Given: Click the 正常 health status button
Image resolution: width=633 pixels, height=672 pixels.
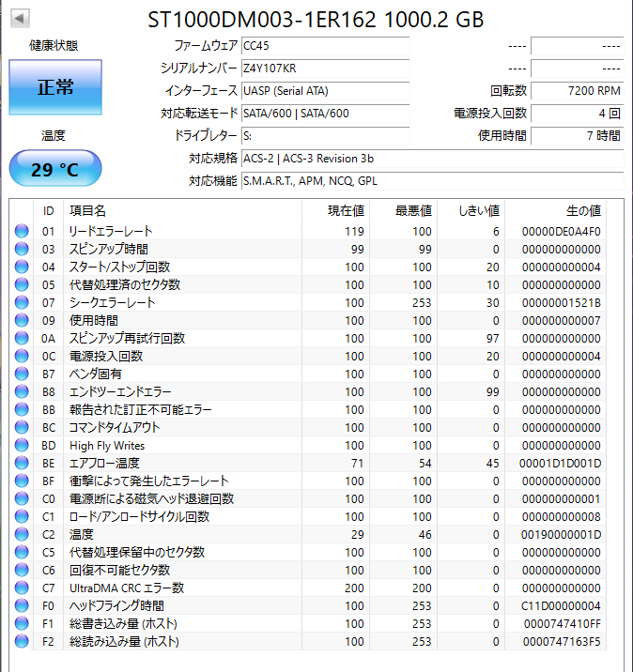Looking at the screenshot, I should (x=55, y=88).
